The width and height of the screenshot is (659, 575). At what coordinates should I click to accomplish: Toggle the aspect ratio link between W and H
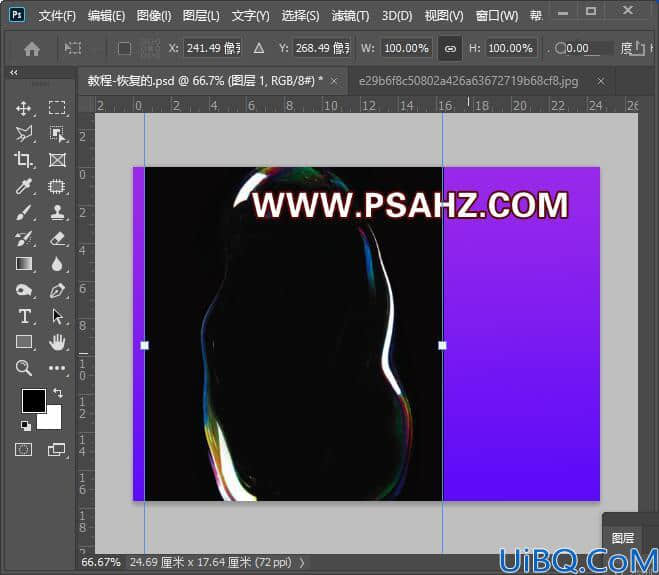(450, 49)
